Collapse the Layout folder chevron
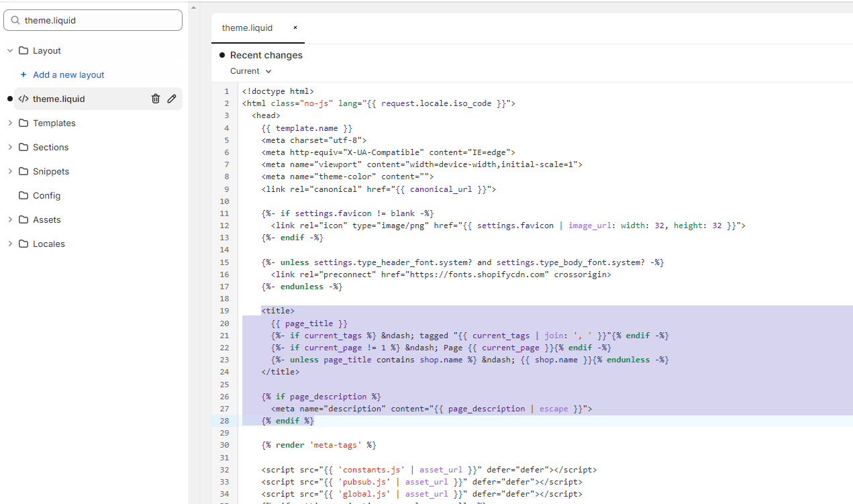This screenshot has height=504, width=853. coord(10,50)
